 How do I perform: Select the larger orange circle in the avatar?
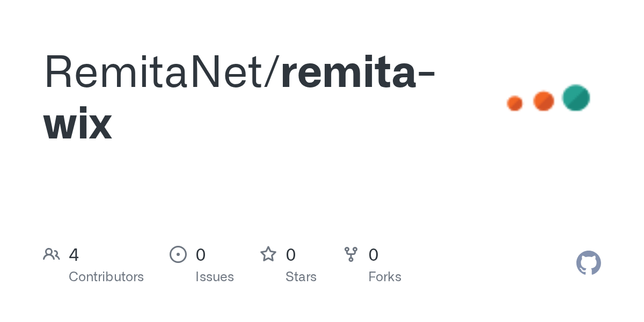click(x=544, y=101)
